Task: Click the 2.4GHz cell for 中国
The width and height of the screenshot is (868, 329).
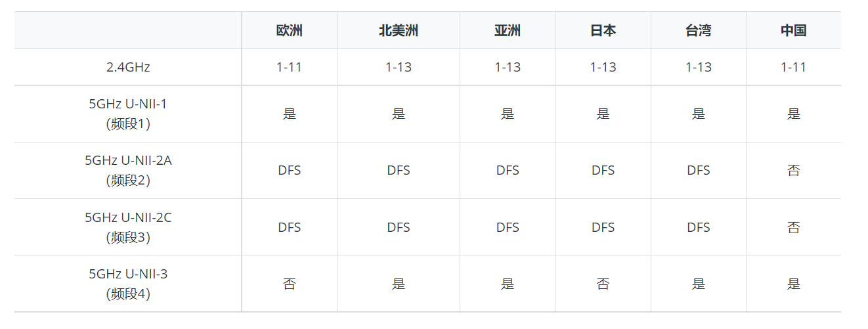Action: (793, 67)
